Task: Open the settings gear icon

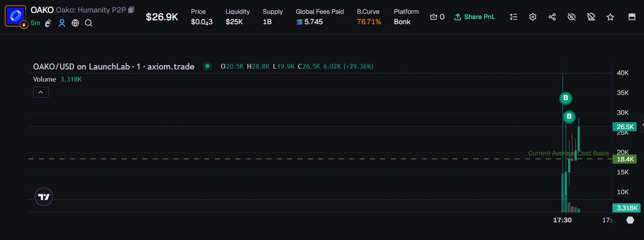Action: [533, 17]
